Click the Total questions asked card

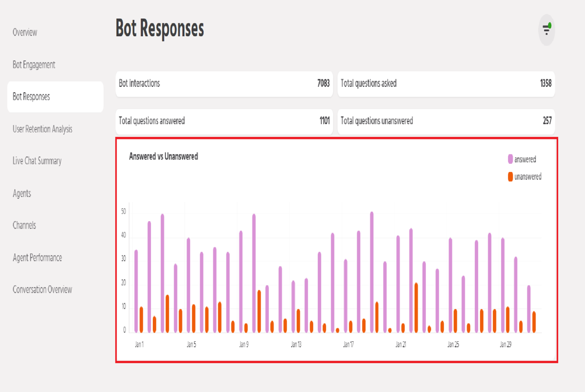[446, 83]
